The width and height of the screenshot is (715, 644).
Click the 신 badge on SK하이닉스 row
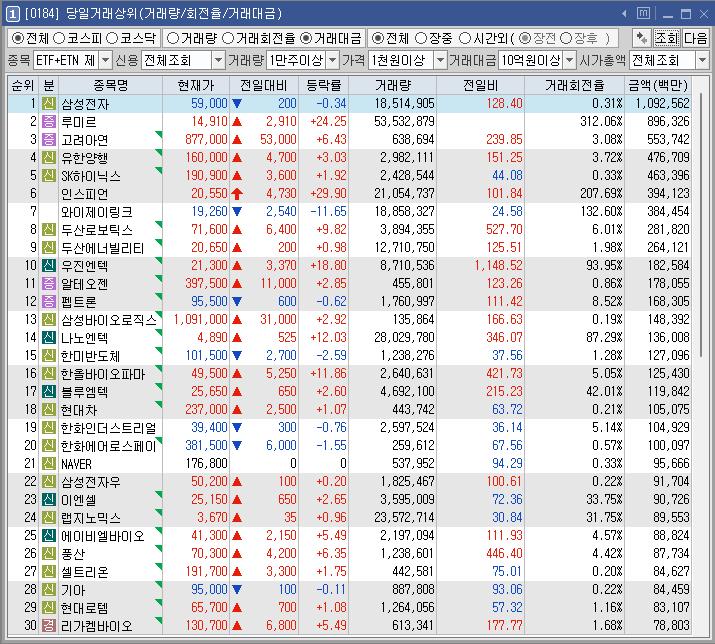click(48, 176)
